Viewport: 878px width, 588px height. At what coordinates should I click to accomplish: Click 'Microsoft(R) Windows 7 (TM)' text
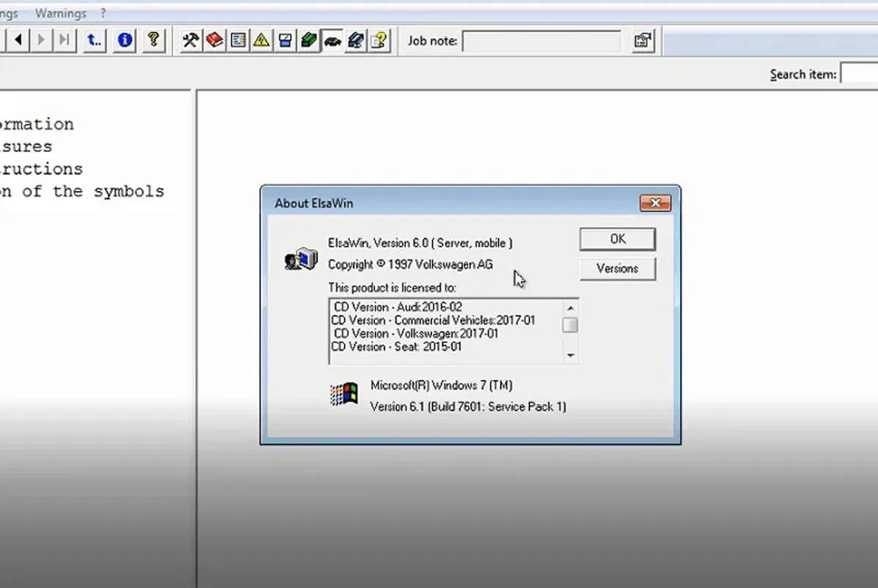pyautogui.click(x=442, y=385)
